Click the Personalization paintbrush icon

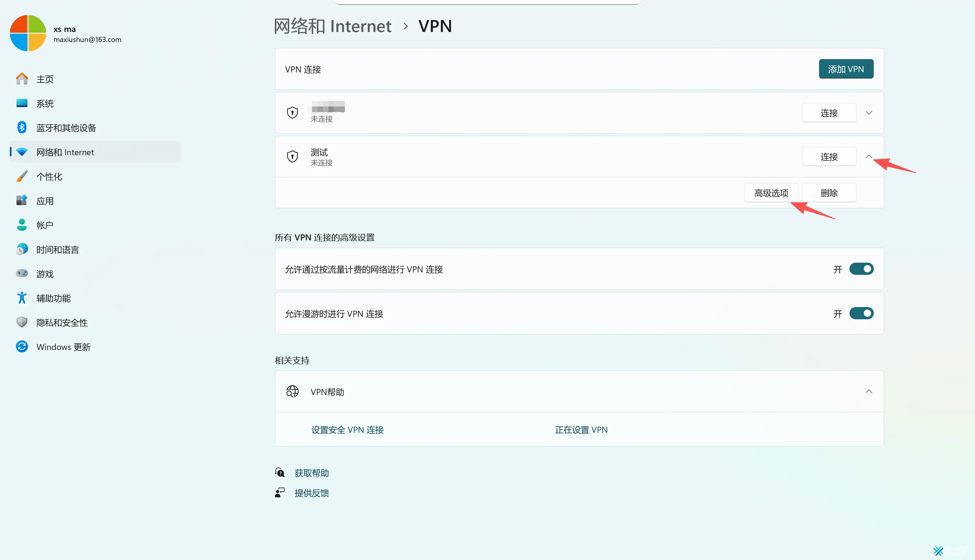coord(22,176)
